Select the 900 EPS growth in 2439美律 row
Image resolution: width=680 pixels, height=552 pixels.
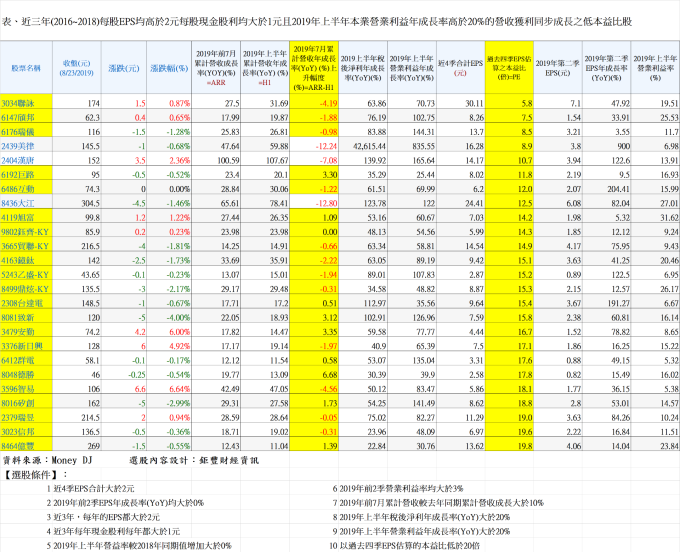tap(623, 146)
